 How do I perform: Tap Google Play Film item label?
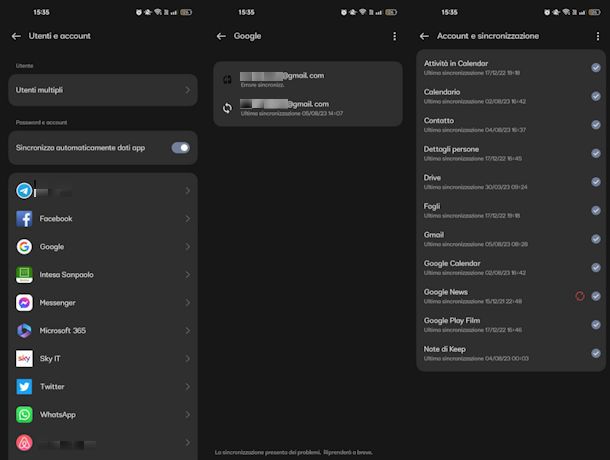pos(452,321)
